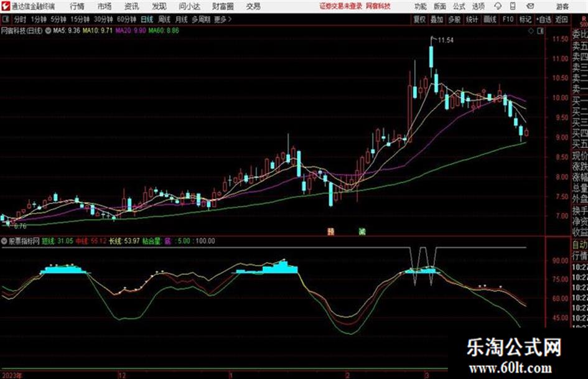Click the 12 month marker on time axis
Image resolution: width=588 pixels, height=379 pixels.
(x=121, y=375)
